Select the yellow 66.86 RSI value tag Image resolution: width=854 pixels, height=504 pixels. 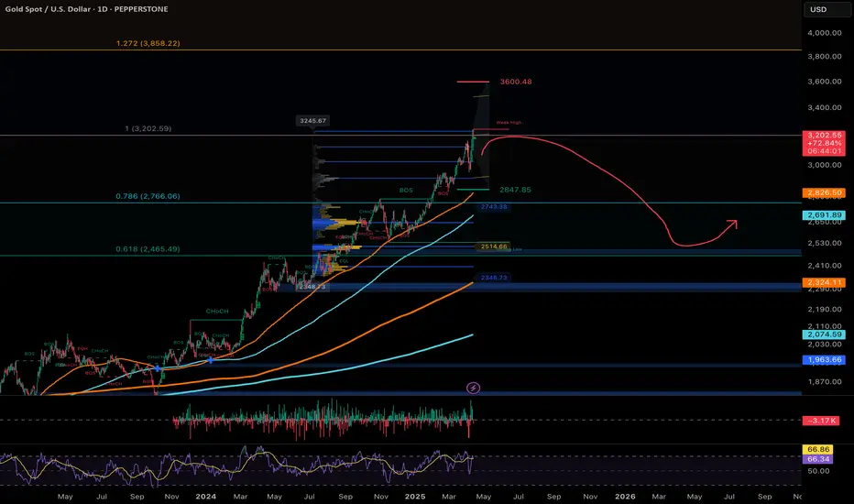pyautogui.click(x=817, y=450)
